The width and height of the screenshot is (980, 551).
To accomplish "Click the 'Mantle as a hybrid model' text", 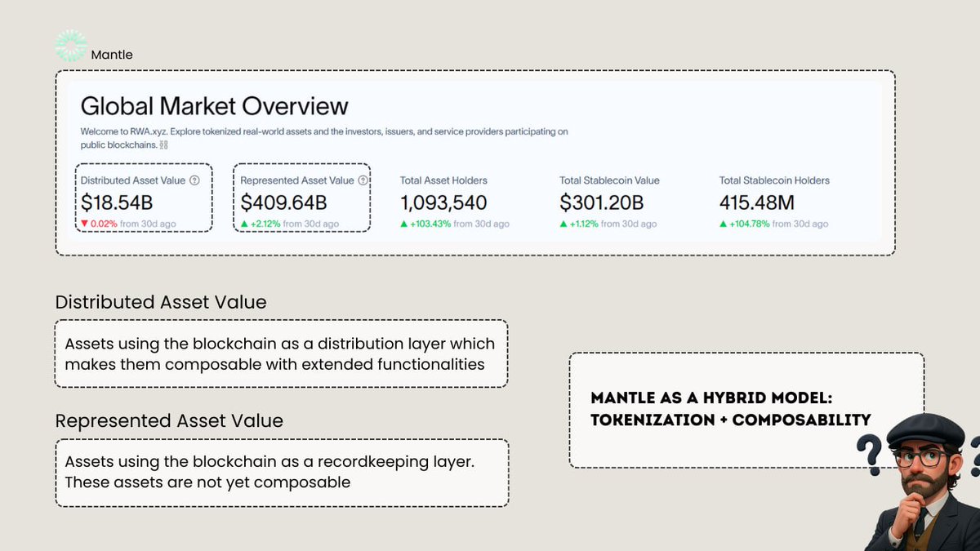I will [731, 409].
